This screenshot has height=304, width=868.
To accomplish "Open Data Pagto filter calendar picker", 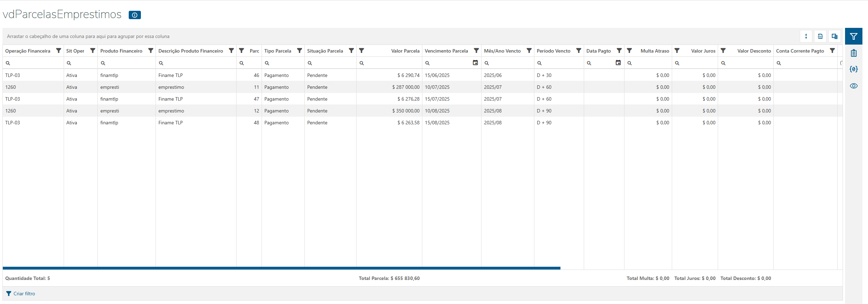I will 618,63.
